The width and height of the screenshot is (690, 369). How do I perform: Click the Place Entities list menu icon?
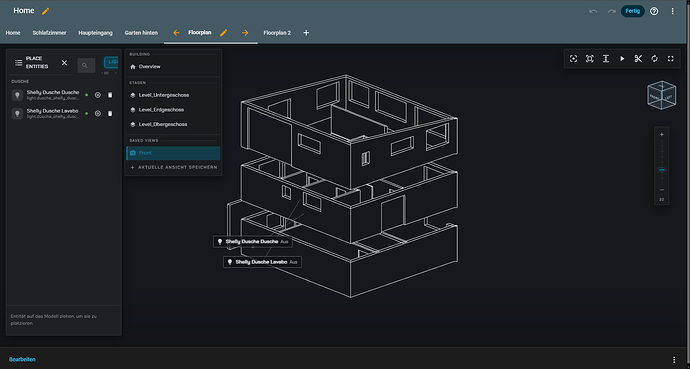[x=18, y=63]
